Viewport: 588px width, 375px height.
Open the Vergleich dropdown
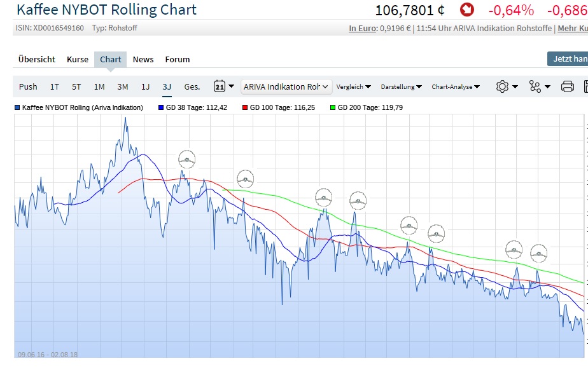coord(353,86)
